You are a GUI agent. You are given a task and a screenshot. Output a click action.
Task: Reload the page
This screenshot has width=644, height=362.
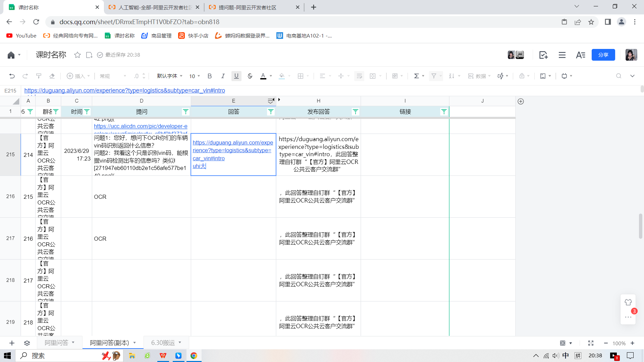click(x=36, y=22)
